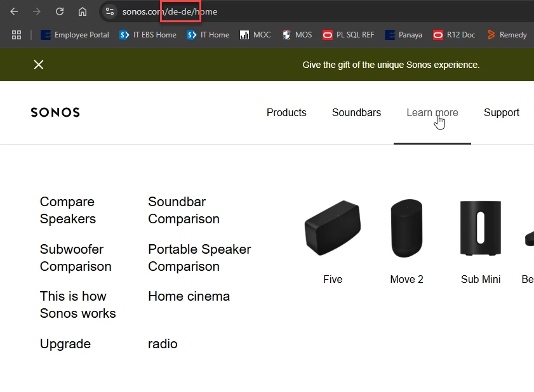534x392 pixels.
Task: Select the Move 2 speaker image
Action: tap(406, 228)
